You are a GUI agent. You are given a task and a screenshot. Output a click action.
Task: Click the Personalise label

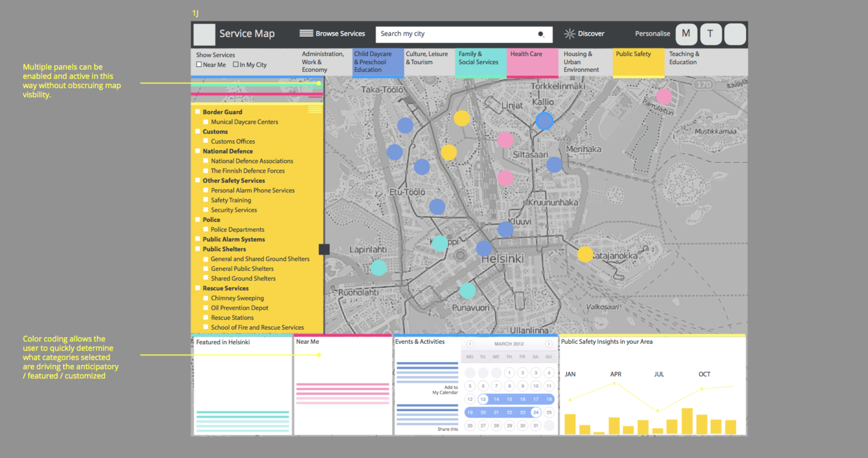[652, 34]
